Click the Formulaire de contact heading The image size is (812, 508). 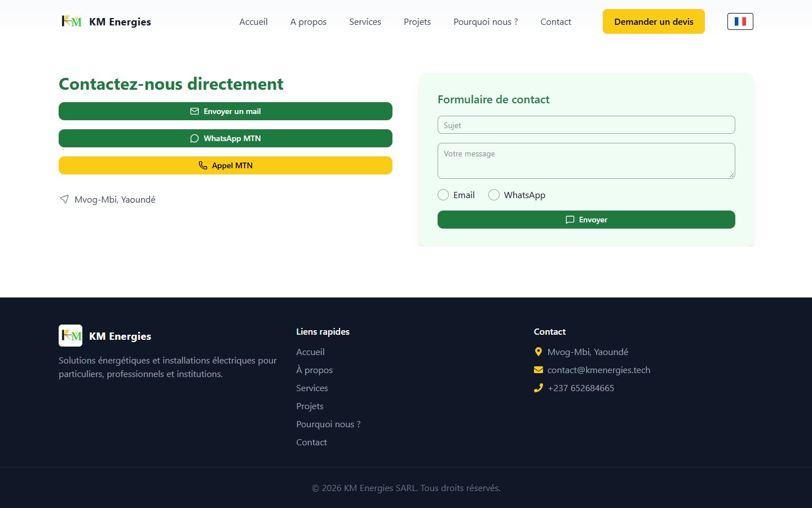493,99
